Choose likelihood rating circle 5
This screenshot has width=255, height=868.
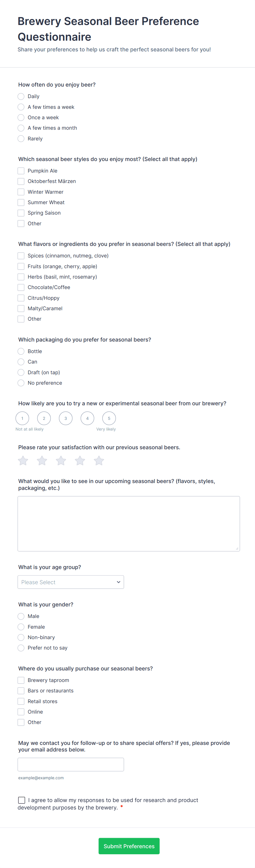click(109, 418)
